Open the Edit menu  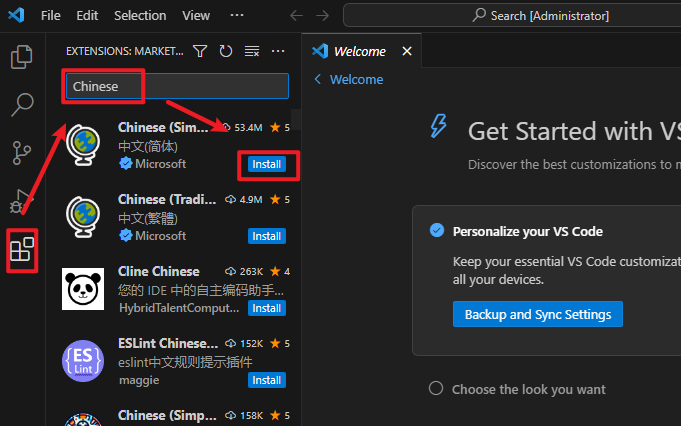(x=87, y=16)
